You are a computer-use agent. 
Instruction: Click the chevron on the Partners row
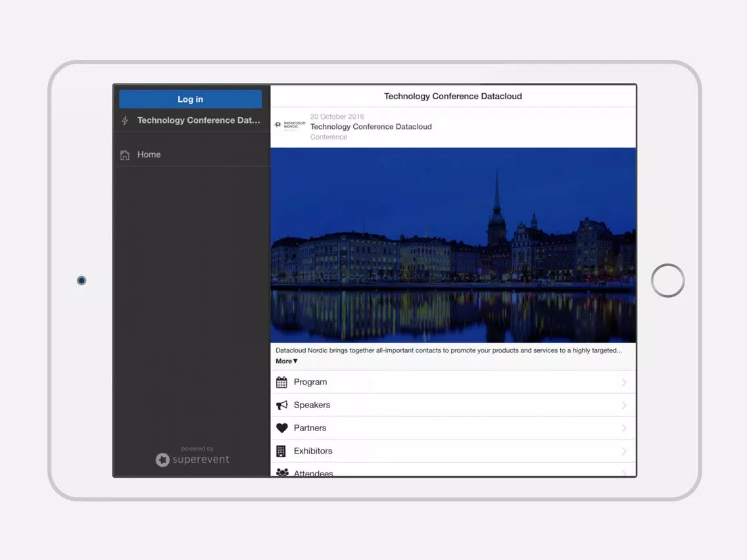(624, 428)
